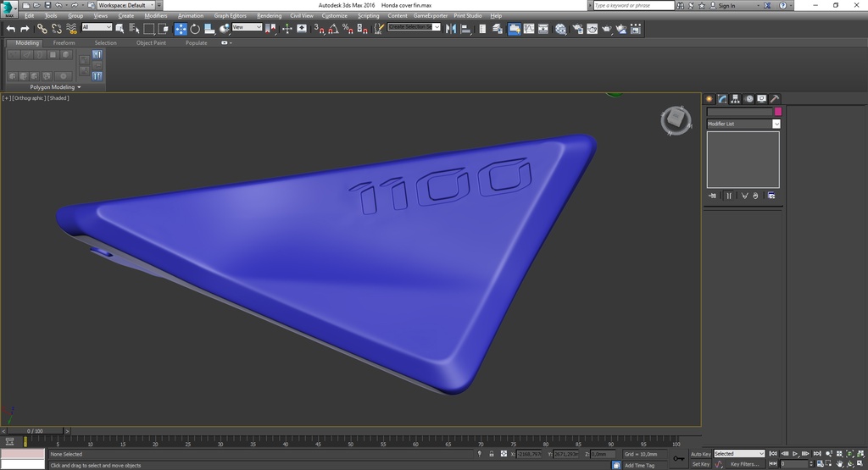Click the Set Keys key icon

[678, 458]
